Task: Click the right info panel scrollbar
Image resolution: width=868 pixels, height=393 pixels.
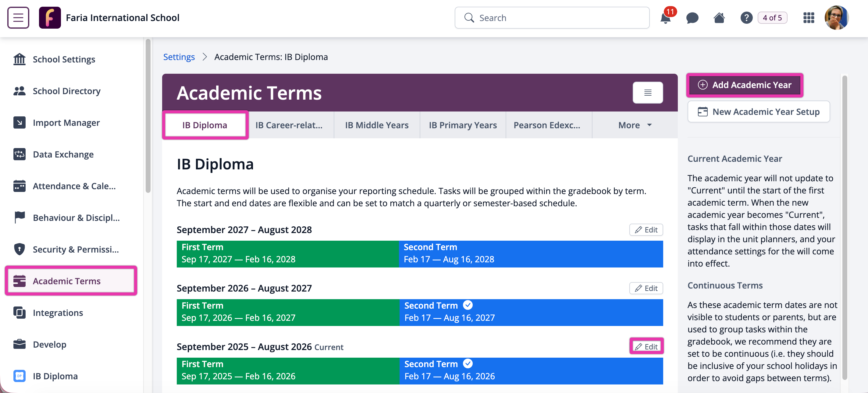Action: tap(845, 227)
